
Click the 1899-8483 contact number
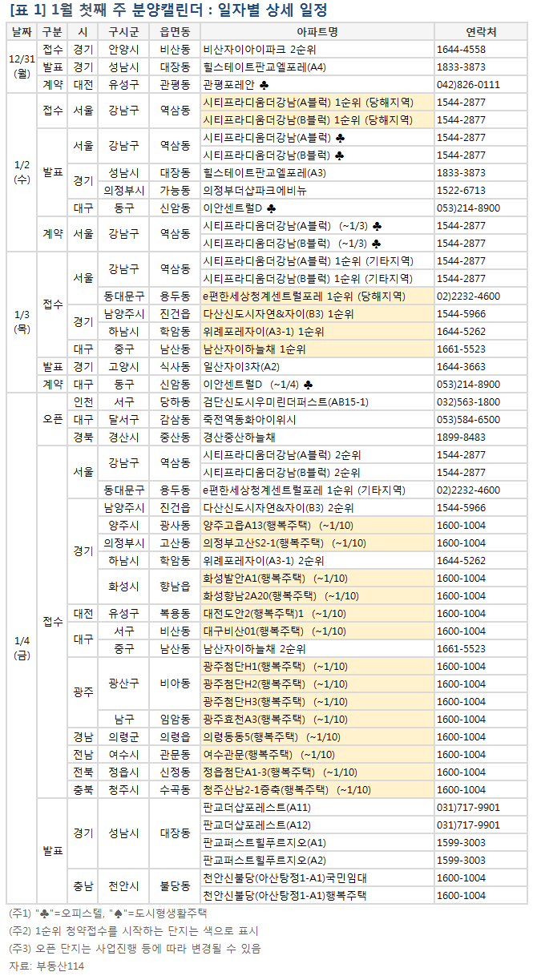[461, 437]
